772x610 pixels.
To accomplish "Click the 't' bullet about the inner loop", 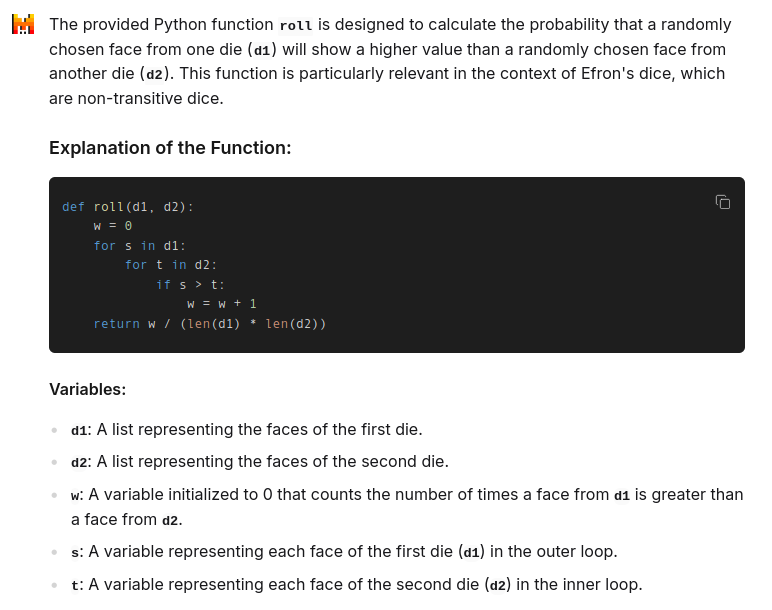I will (x=357, y=585).
